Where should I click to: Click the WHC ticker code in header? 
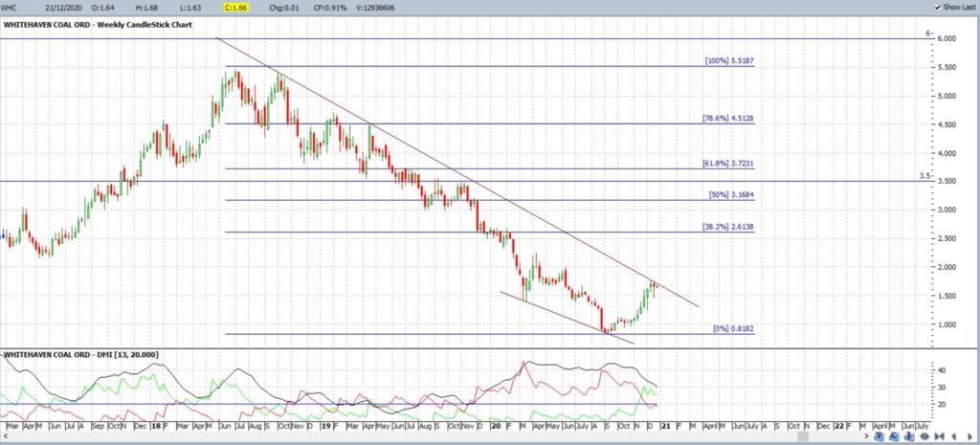click(8, 8)
